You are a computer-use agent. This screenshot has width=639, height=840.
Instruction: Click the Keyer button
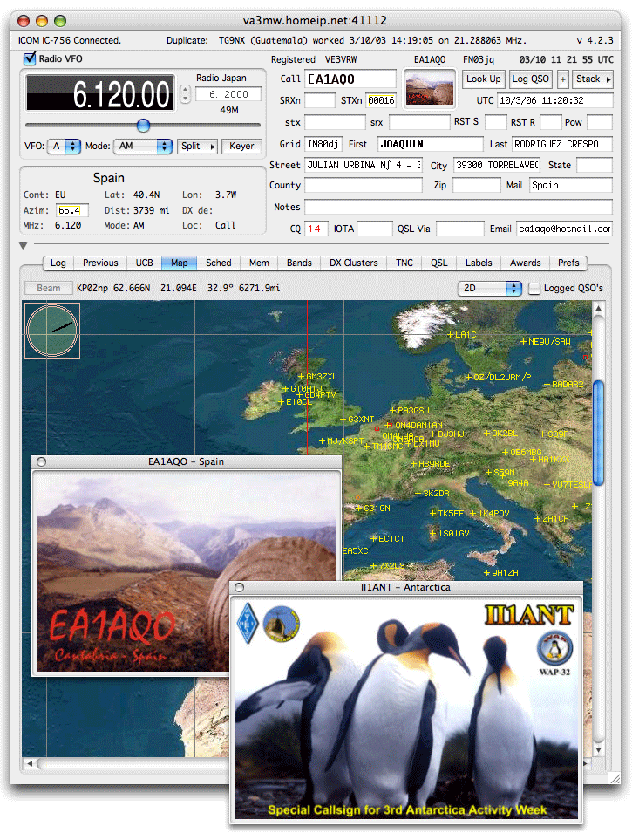[242, 147]
